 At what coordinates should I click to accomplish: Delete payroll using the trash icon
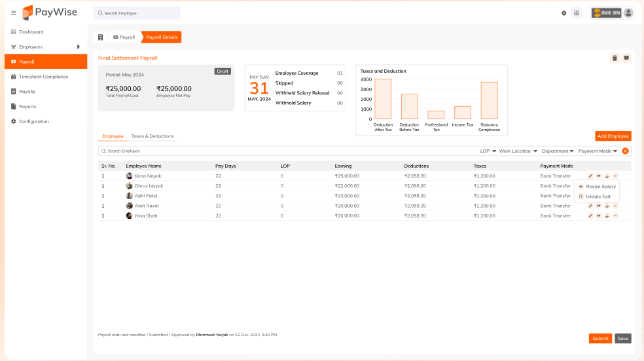coord(615,58)
